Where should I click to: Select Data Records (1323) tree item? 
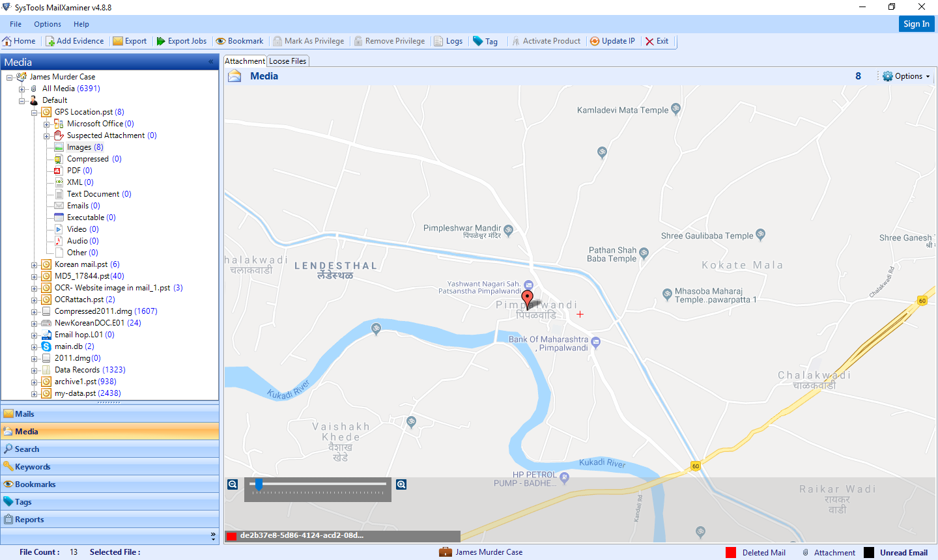point(90,370)
